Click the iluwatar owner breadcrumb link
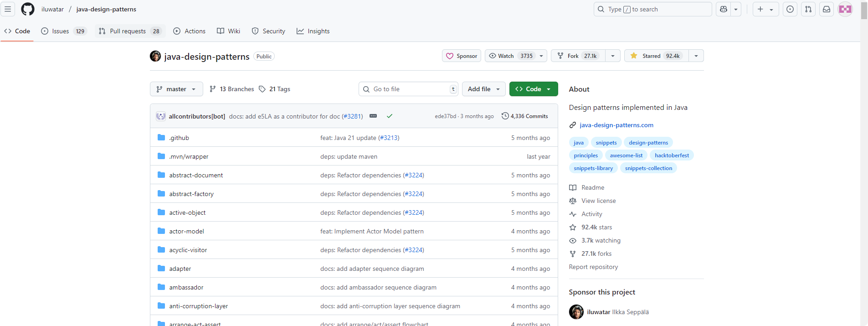This screenshot has width=868, height=326. (52, 9)
